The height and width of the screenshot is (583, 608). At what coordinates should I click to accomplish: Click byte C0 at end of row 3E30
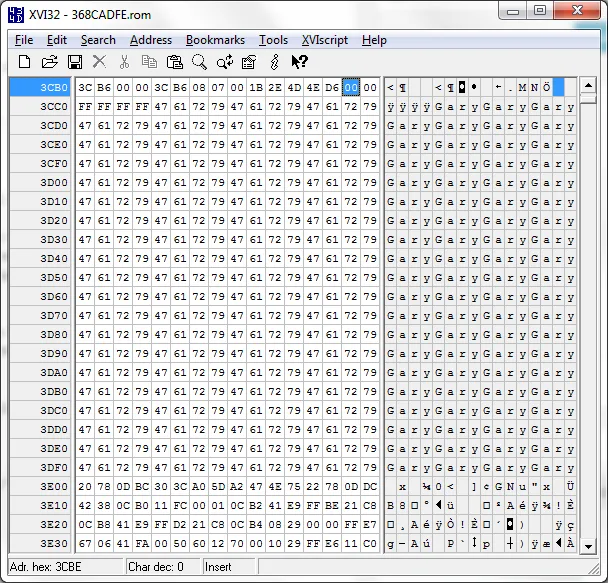370,543
